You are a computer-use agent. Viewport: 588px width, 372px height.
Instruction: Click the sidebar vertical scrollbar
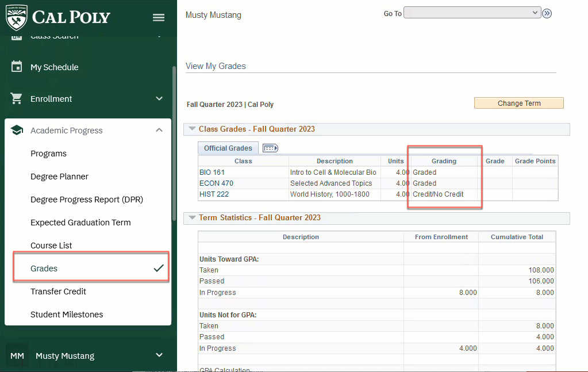(x=174, y=144)
